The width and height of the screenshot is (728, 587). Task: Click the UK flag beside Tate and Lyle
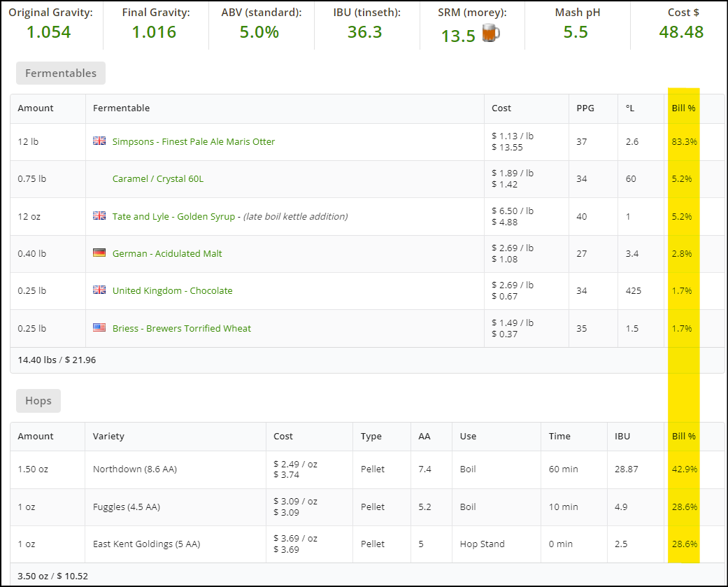click(x=99, y=215)
